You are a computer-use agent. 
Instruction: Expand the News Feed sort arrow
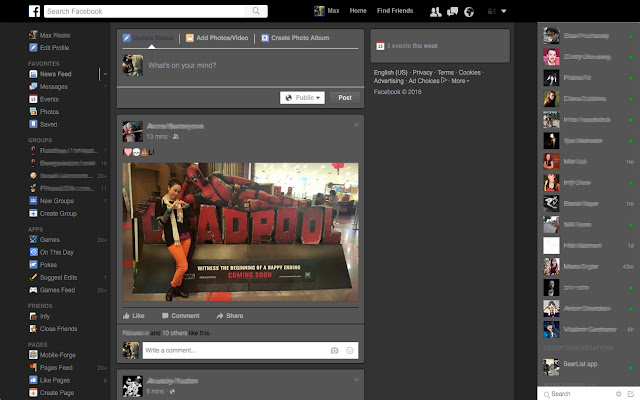(105, 74)
